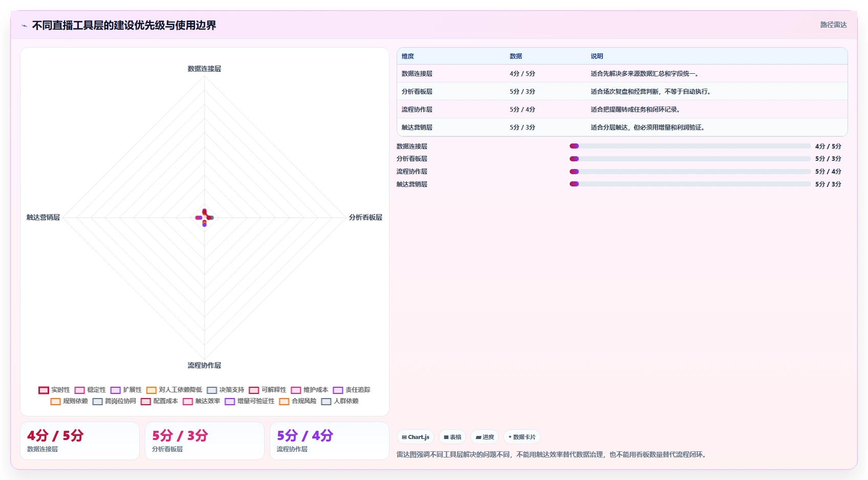868x480 pixels.
Task: Hide the 配置成本 legend series
Action: click(159, 401)
